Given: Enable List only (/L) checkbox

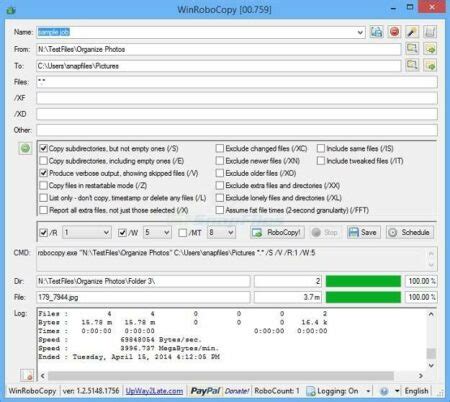Looking at the screenshot, I should (44, 198).
